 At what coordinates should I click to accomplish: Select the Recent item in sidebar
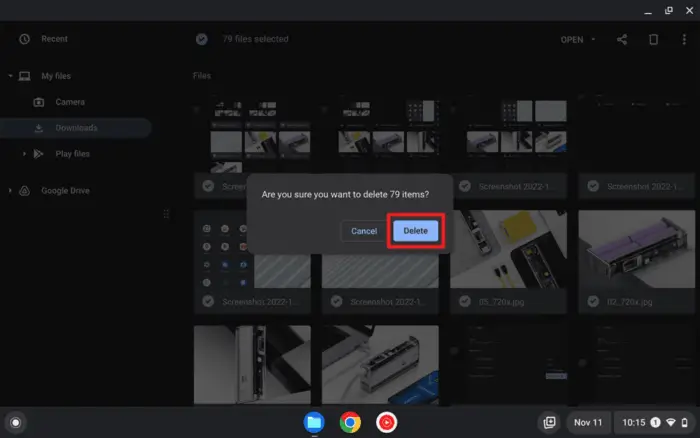tap(54, 39)
